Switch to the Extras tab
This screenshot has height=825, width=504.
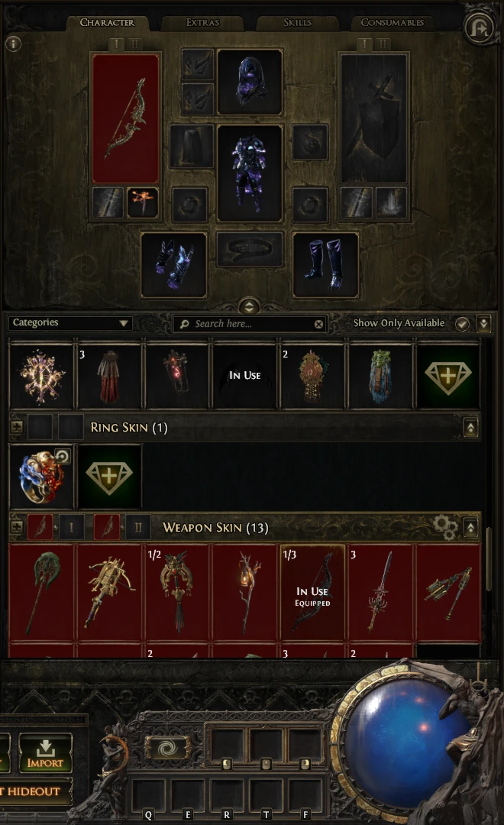[202, 22]
